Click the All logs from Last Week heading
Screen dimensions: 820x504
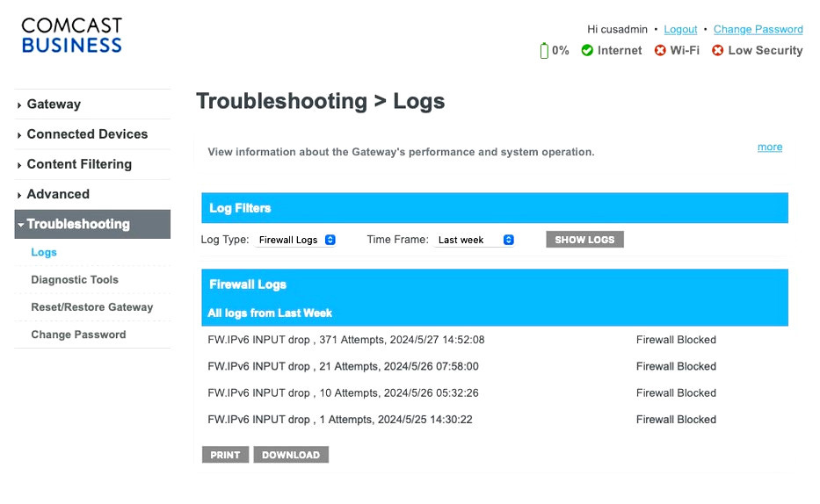coord(270,313)
